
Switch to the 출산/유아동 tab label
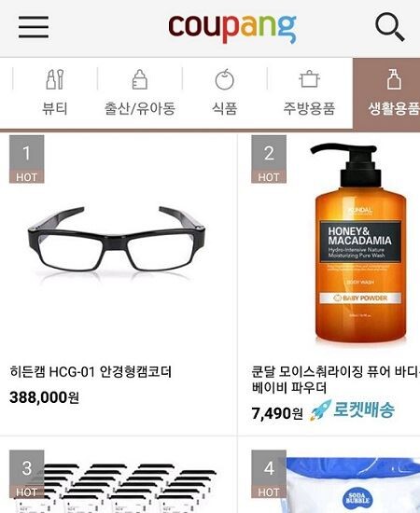(140, 108)
